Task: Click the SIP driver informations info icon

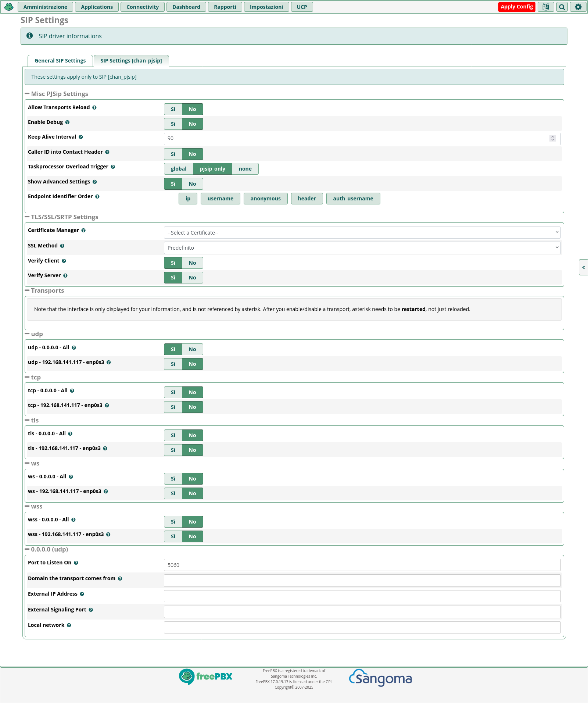Action: (30, 36)
